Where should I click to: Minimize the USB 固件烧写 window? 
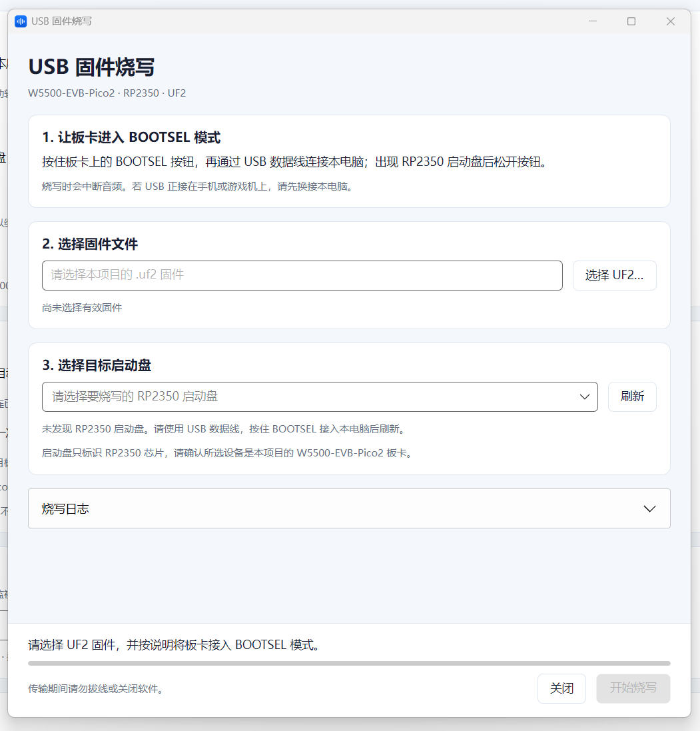point(593,21)
